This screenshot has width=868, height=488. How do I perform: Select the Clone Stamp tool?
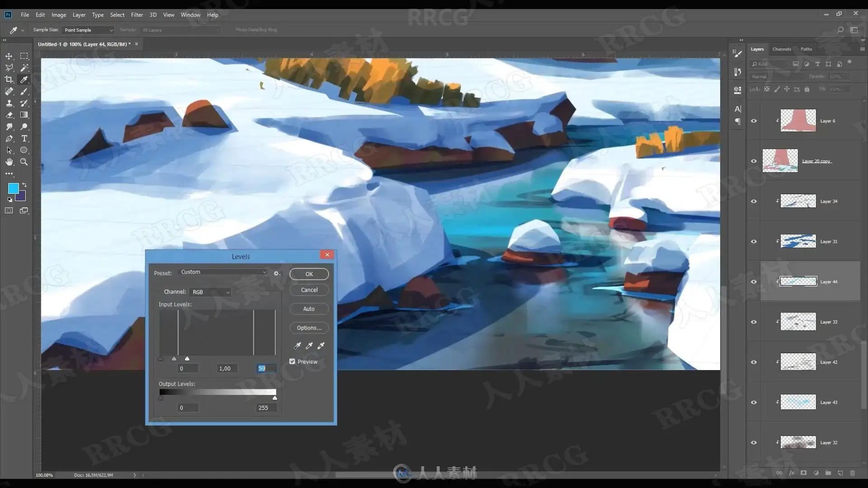[9, 103]
